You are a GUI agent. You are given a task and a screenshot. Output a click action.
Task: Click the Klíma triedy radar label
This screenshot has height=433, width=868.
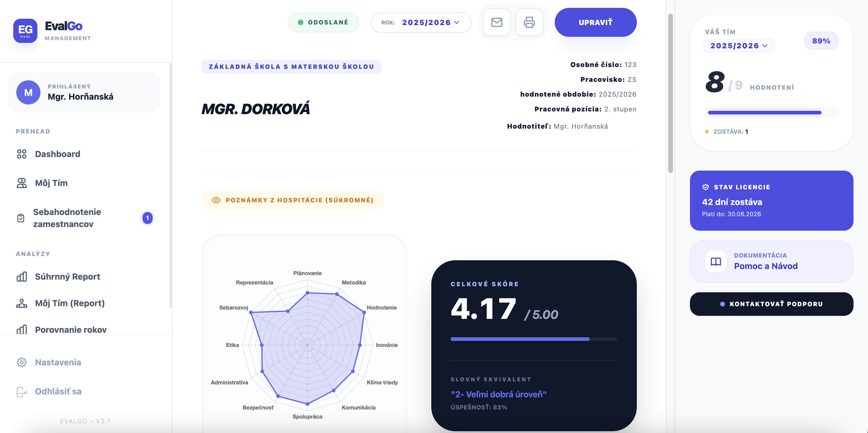coord(382,382)
